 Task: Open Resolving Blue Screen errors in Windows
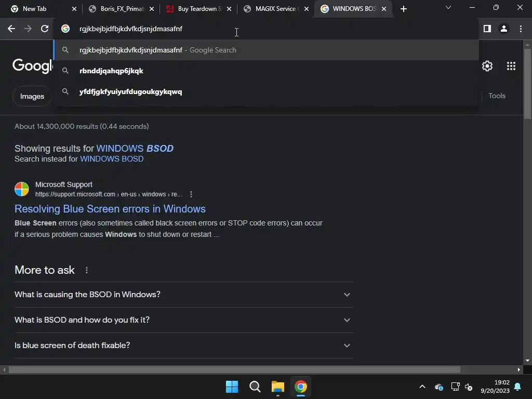(x=110, y=209)
